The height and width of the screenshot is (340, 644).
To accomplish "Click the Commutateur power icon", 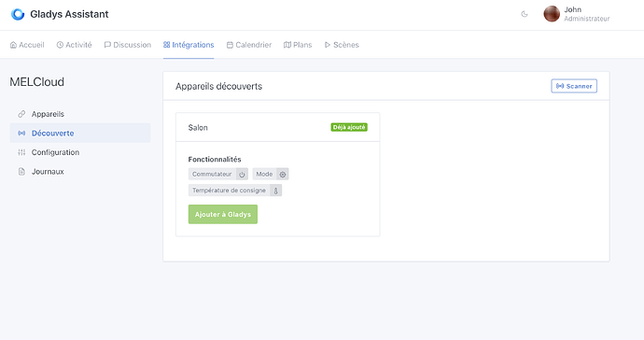I will point(242,175).
